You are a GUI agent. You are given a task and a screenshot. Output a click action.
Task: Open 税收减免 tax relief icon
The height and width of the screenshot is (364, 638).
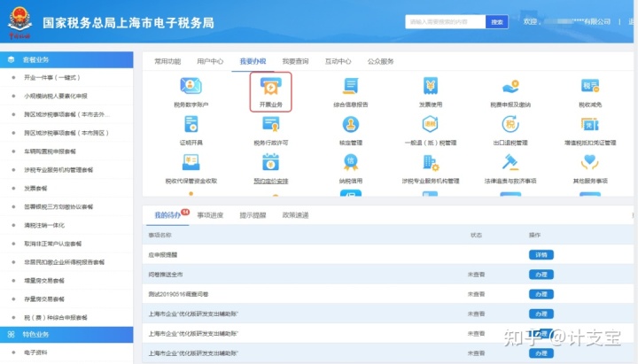pos(590,87)
